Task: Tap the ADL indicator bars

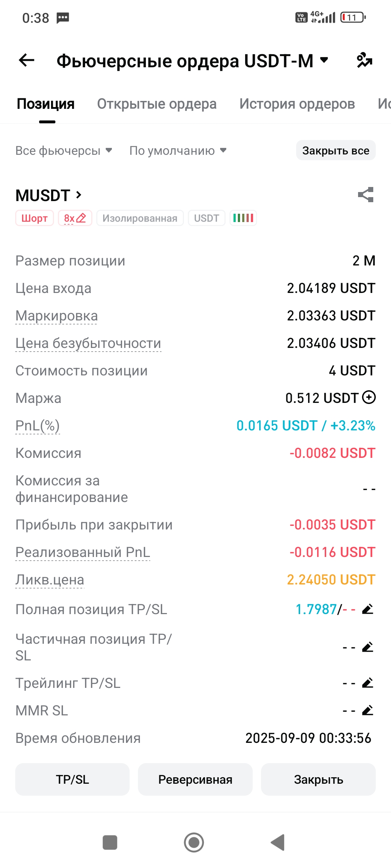Action: [x=243, y=218]
